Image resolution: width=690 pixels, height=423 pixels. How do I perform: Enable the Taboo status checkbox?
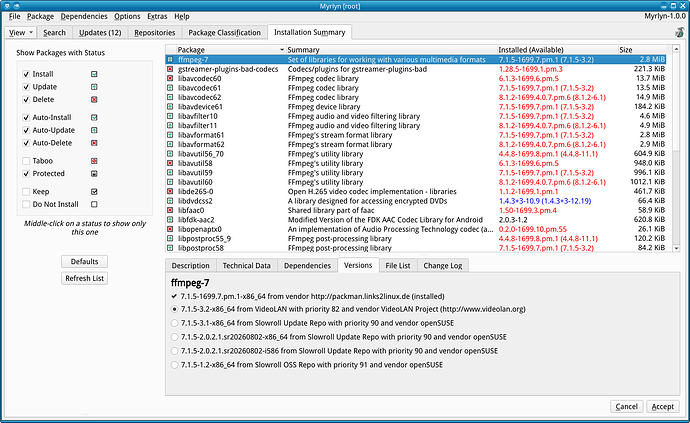coord(26,161)
